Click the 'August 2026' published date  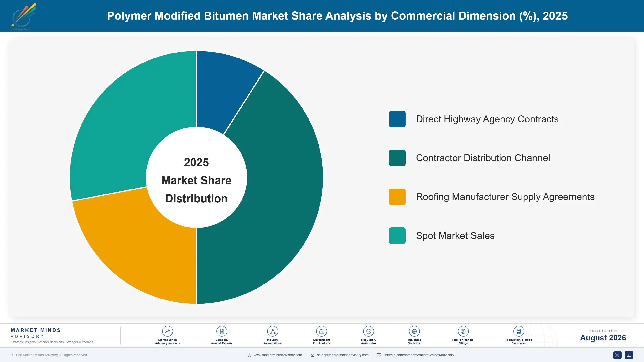tap(603, 338)
